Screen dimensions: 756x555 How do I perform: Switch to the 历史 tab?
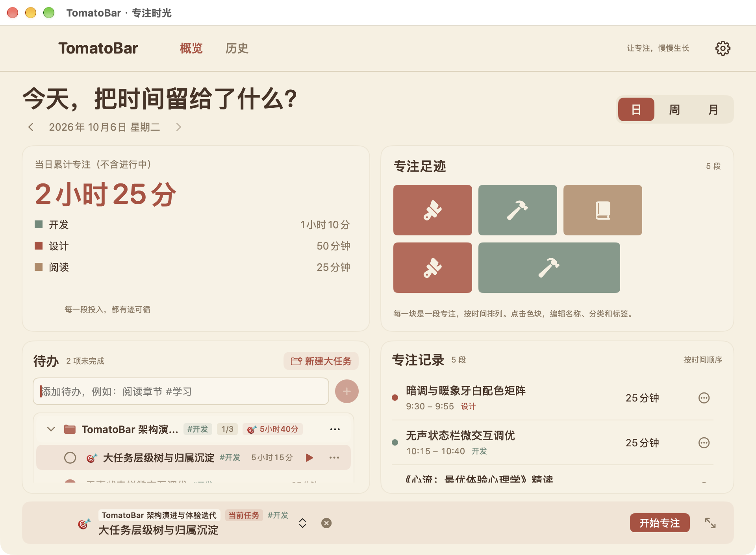(x=237, y=48)
